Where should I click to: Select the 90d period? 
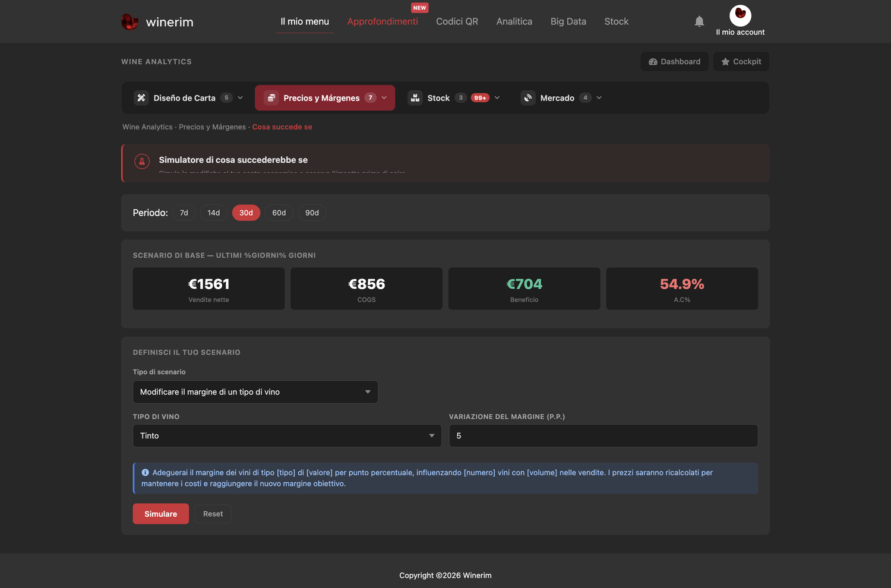312,213
